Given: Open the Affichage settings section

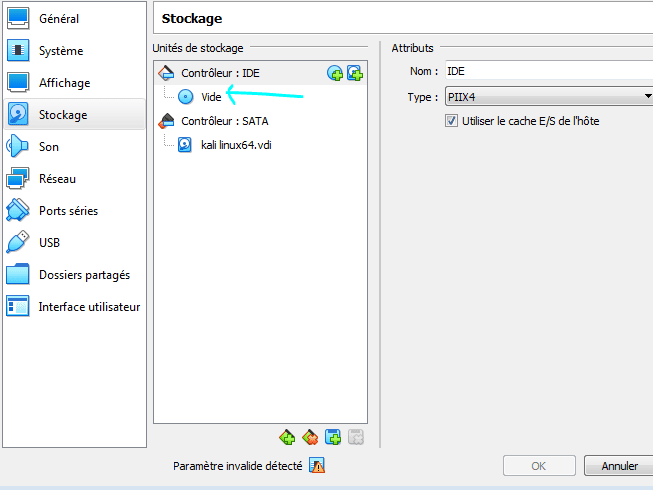Looking at the screenshot, I should (x=64, y=83).
